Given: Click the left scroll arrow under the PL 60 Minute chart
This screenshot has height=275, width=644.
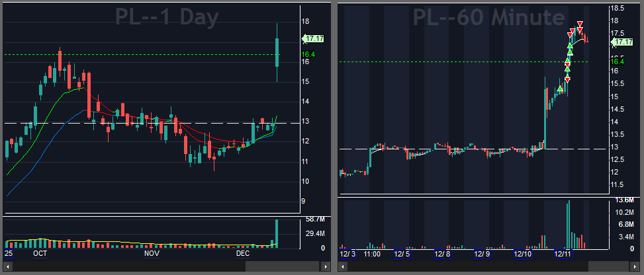Looking at the screenshot, I should click(344, 267).
